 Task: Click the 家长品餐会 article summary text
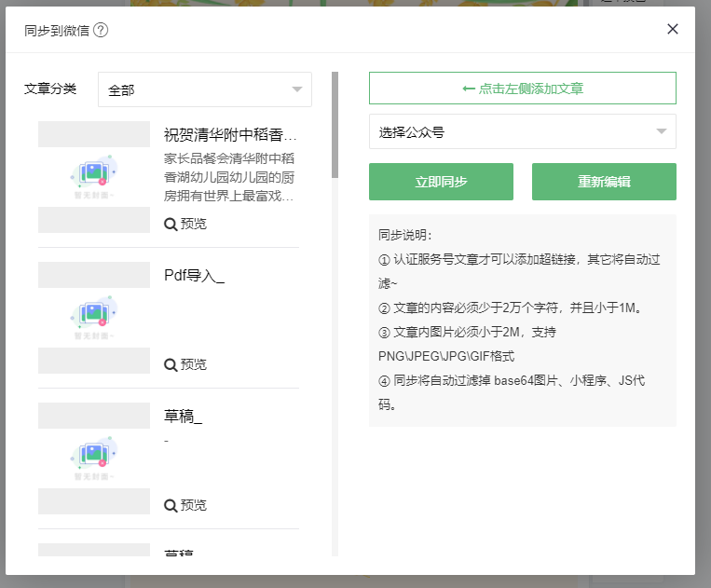229,177
